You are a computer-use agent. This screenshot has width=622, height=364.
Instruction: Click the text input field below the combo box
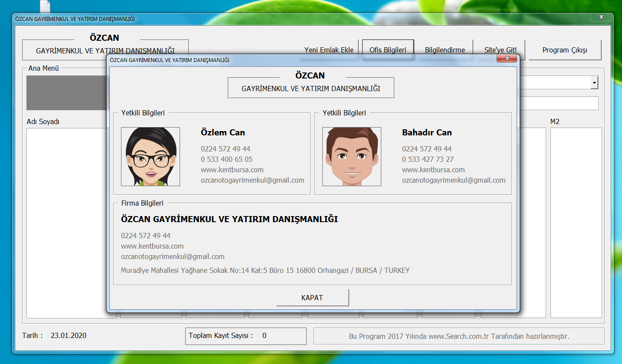[x=559, y=103]
